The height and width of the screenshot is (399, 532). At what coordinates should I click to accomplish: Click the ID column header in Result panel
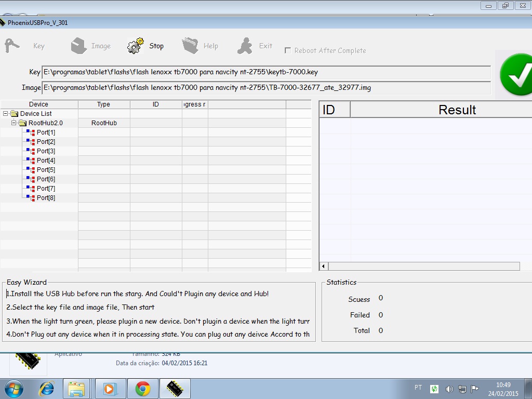click(335, 110)
